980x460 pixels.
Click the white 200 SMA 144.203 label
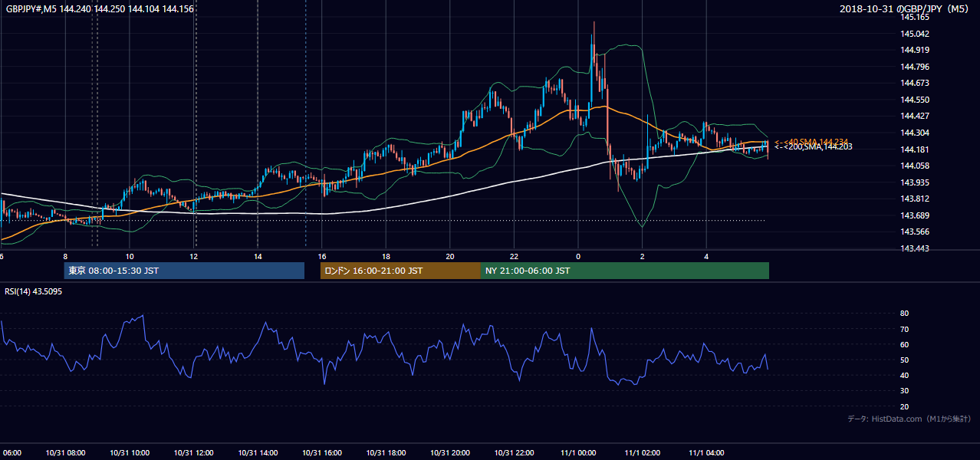coord(813,146)
